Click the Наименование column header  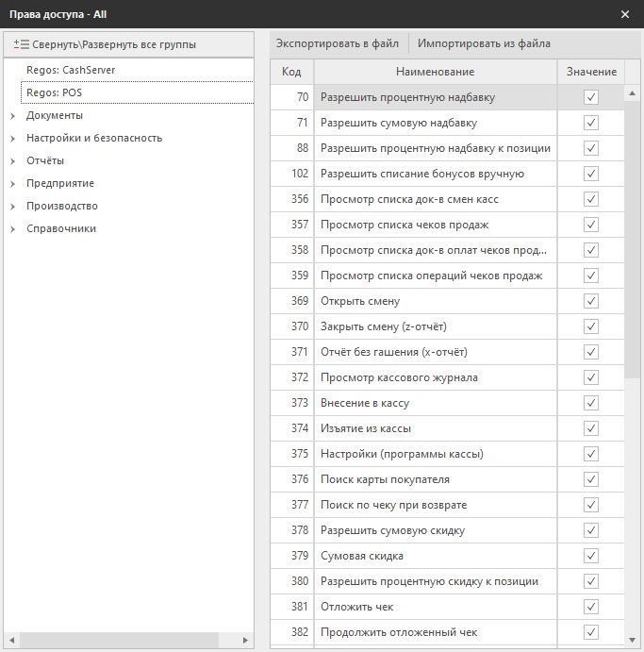pos(435,72)
